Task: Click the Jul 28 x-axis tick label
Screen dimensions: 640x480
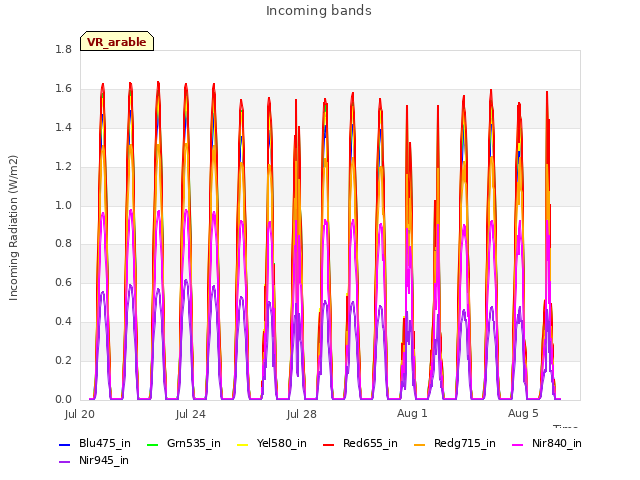Action: pyautogui.click(x=302, y=414)
